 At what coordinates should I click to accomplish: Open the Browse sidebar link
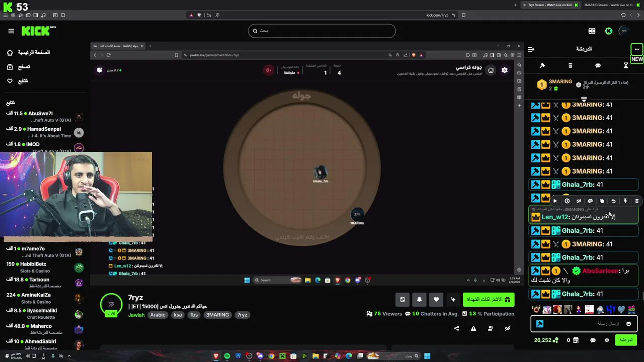coord(18,67)
